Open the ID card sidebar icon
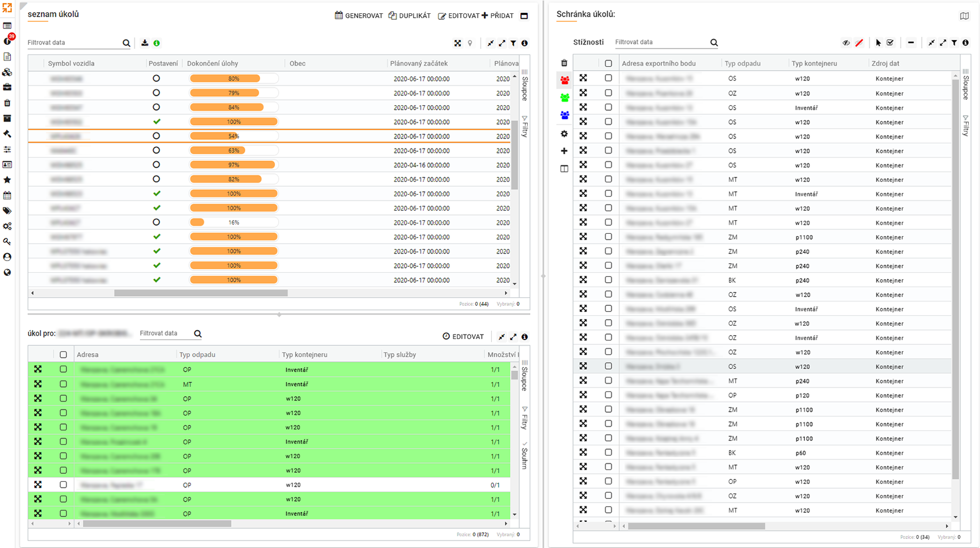 (7, 165)
